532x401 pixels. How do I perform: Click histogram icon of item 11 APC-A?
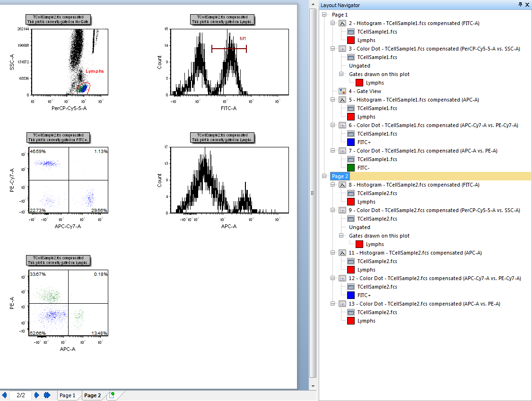(342, 253)
